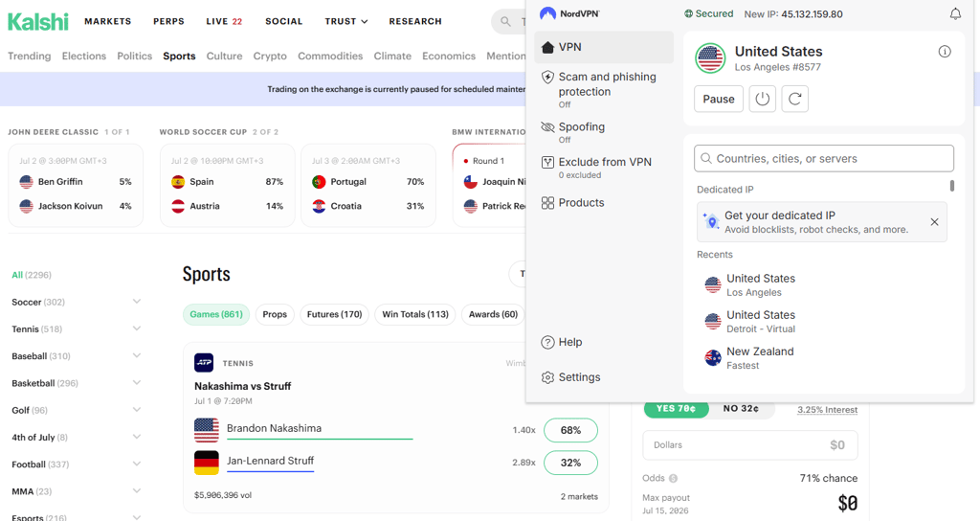
Task: Click the VPN home icon
Action: tap(547, 47)
